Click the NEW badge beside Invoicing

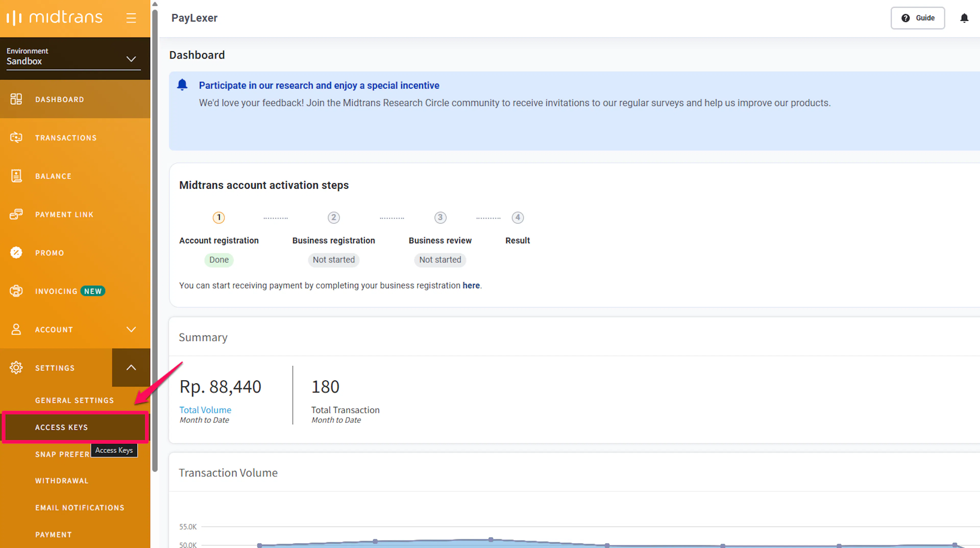point(93,291)
